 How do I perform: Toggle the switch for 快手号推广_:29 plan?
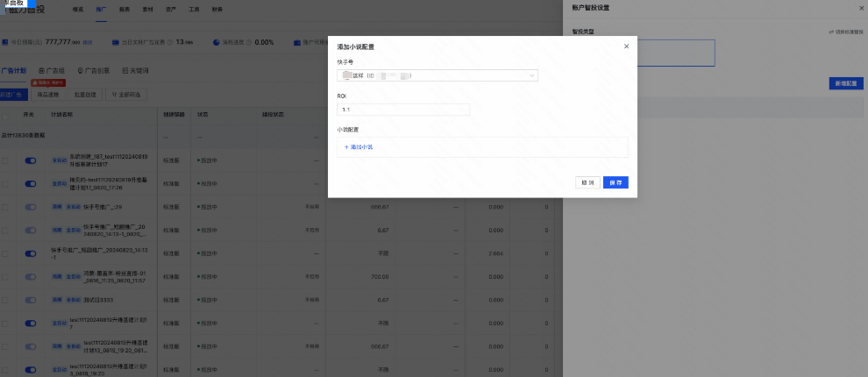[x=31, y=207]
